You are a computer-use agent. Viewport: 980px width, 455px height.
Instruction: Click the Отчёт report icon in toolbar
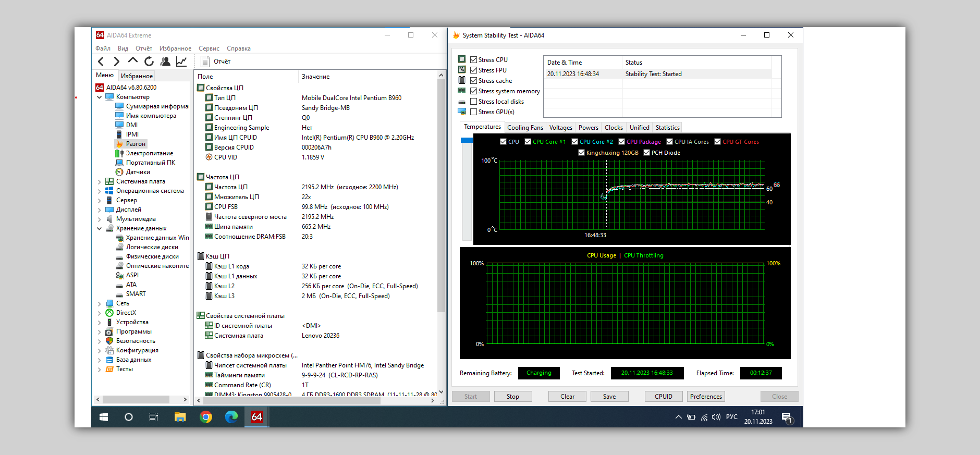205,62
